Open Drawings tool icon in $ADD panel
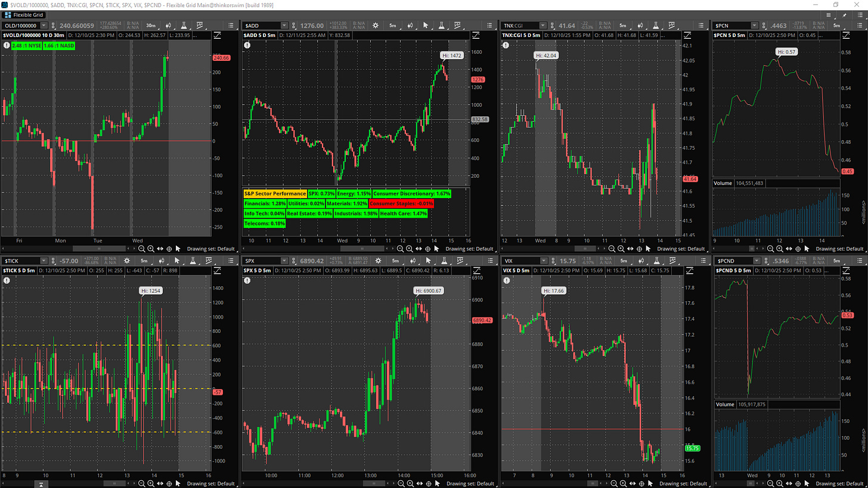The height and width of the screenshot is (488, 868). coord(458,26)
